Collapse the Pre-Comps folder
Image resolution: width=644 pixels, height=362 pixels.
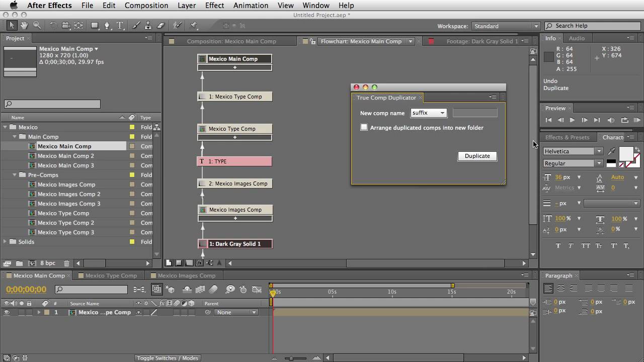(15, 175)
